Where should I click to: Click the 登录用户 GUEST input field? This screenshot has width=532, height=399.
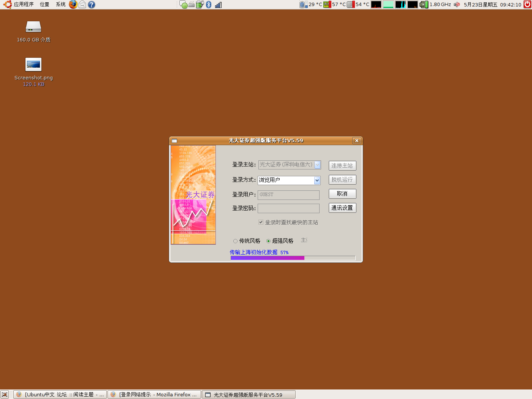click(288, 195)
